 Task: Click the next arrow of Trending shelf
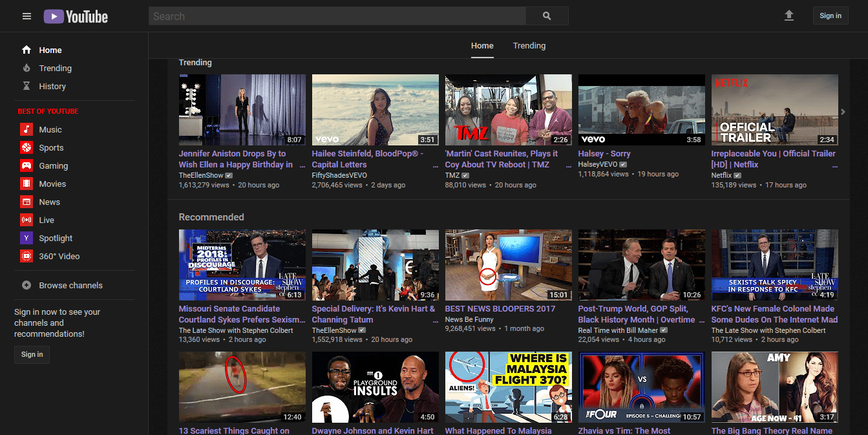click(843, 112)
